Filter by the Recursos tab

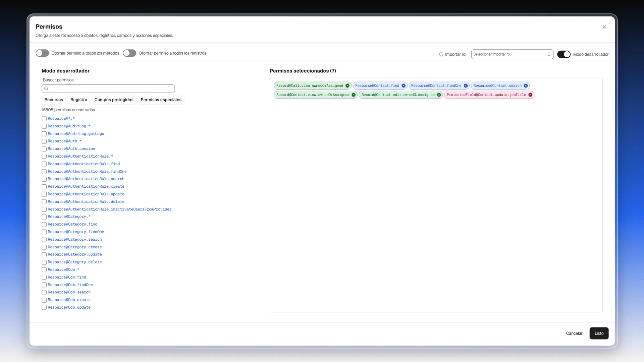coord(54,100)
